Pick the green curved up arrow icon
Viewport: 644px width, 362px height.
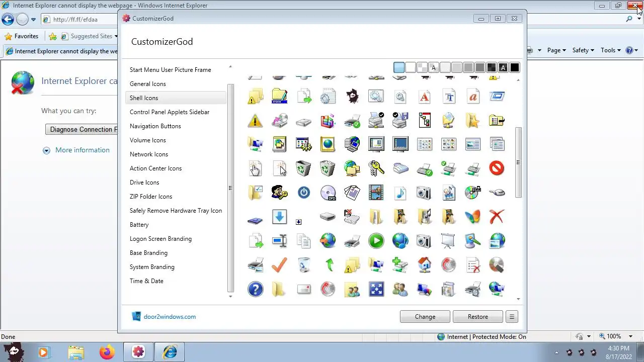pyautogui.click(x=329, y=265)
